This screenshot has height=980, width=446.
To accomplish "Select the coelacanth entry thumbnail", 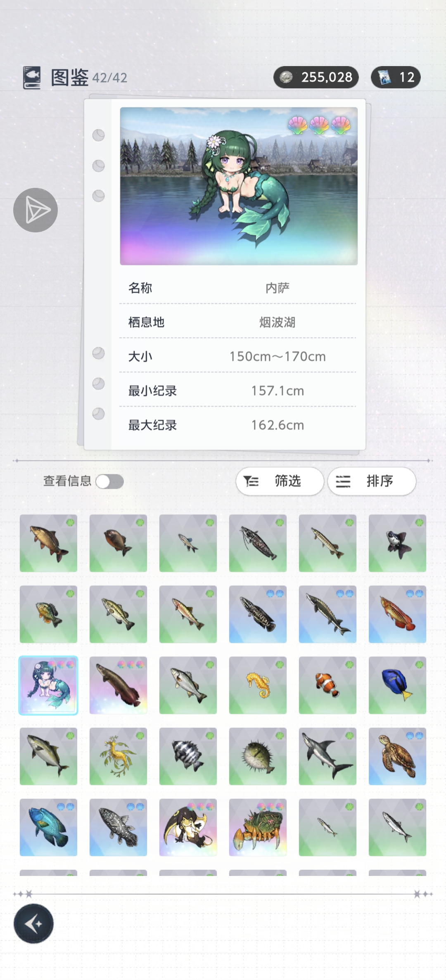I will [118, 827].
